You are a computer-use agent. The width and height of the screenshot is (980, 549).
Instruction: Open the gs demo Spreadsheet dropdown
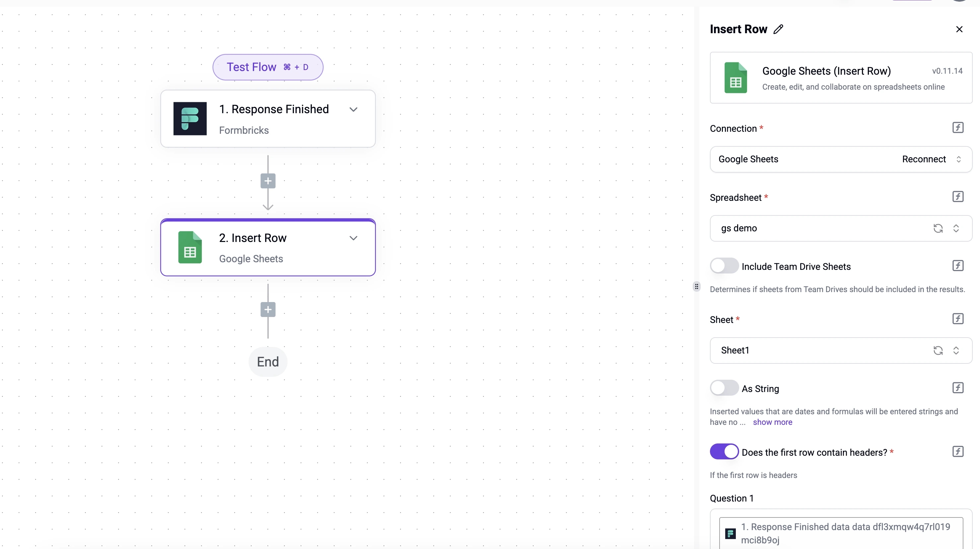point(841,228)
